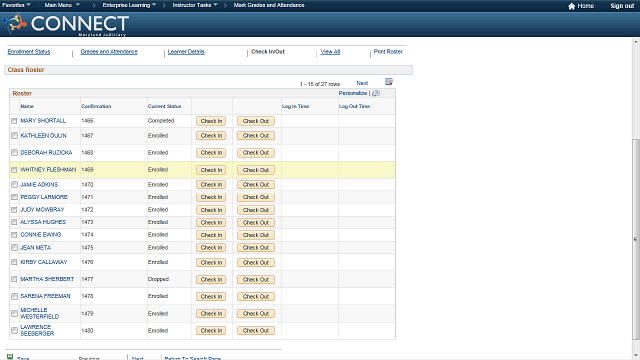This screenshot has height=360, width=640.
Task: Tick the checkbox for LAWRENCE SEEBERGER
Action: pyautogui.click(x=14, y=330)
